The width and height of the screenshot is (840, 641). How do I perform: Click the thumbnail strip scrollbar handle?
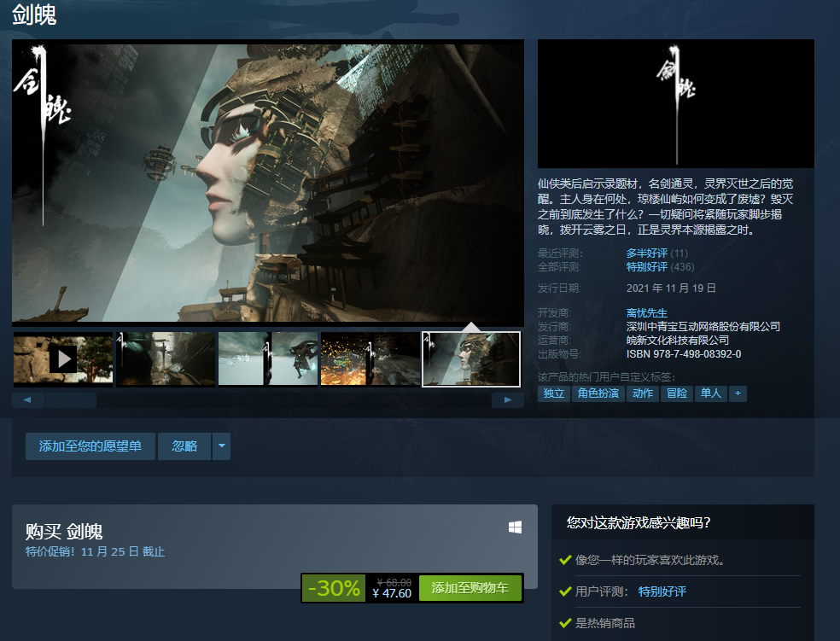(71, 400)
